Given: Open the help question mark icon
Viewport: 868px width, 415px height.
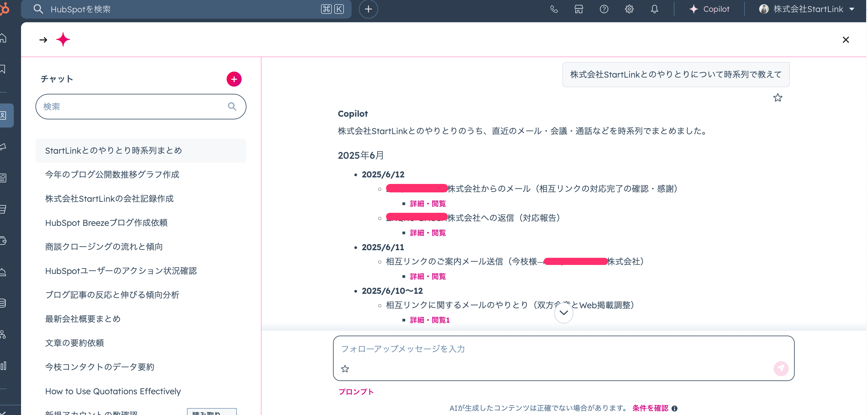Looking at the screenshot, I should point(604,9).
